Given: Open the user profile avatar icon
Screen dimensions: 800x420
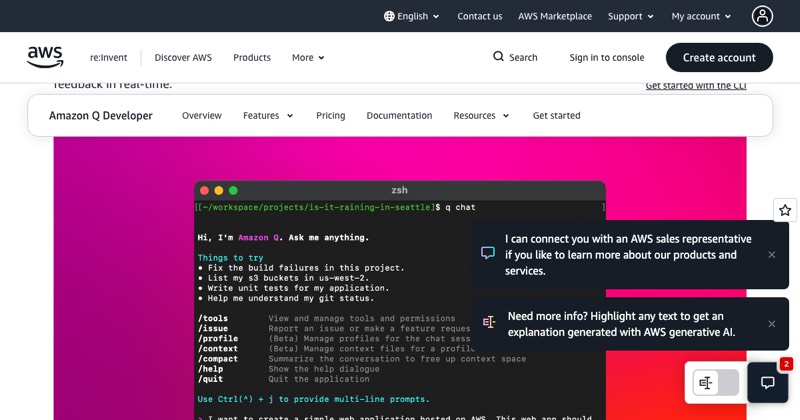Looking at the screenshot, I should tap(762, 16).
